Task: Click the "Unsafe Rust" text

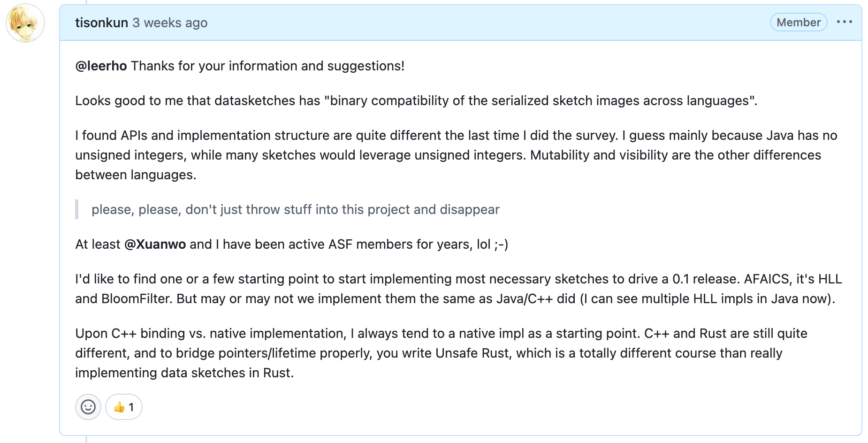Action: pyautogui.click(x=472, y=353)
